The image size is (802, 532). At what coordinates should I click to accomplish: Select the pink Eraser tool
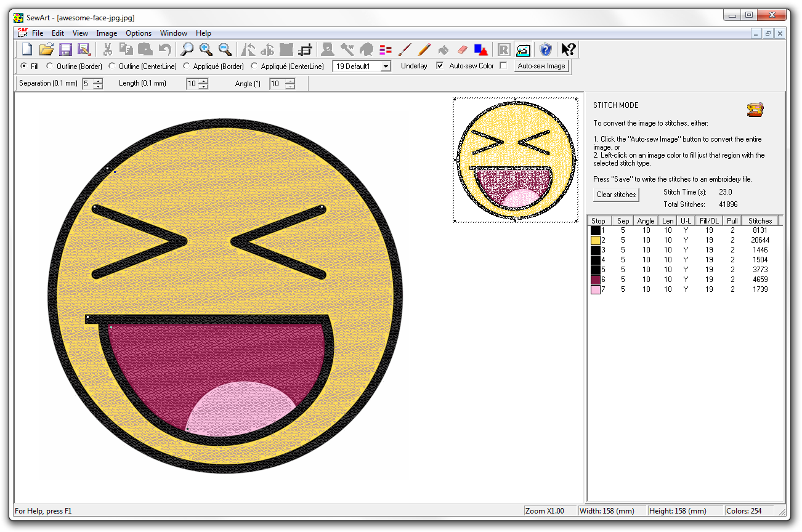(x=462, y=49)
